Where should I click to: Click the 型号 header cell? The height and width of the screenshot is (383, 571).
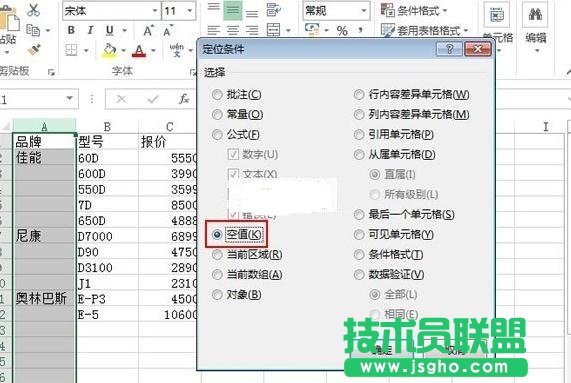pos(107,142)
